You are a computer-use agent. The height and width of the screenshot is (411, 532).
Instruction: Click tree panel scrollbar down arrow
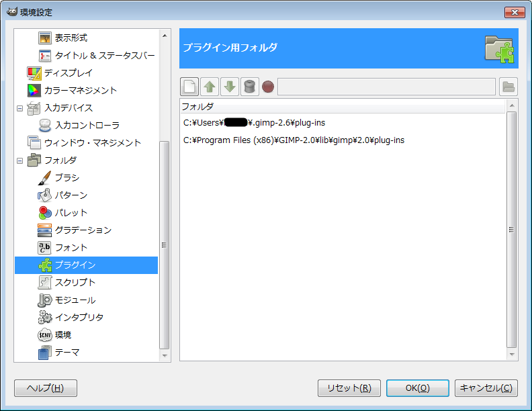[165, 356]
